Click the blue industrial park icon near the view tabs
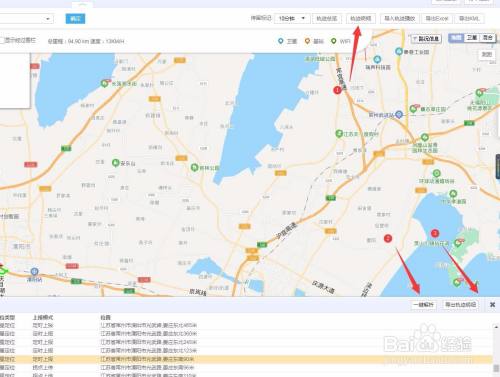Viewport: 500px width, 377px height. (399, 52)
